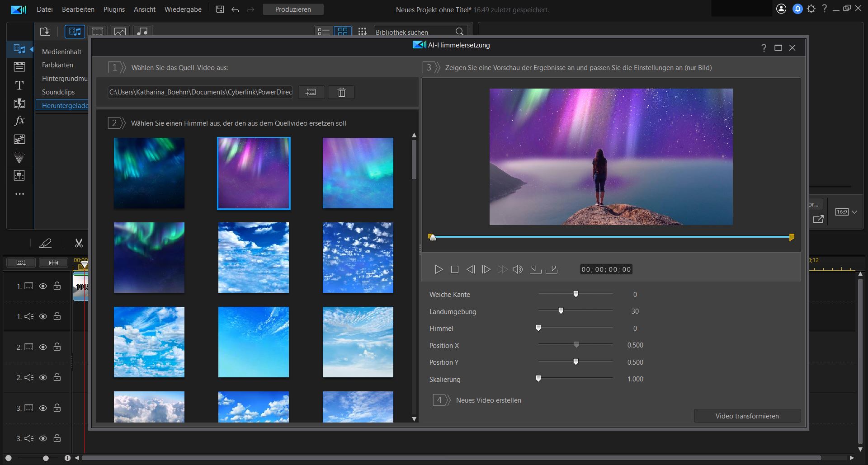Hide video track 2 with eye icon
This screenshot has width=868, height=465.
coord(43,347)
